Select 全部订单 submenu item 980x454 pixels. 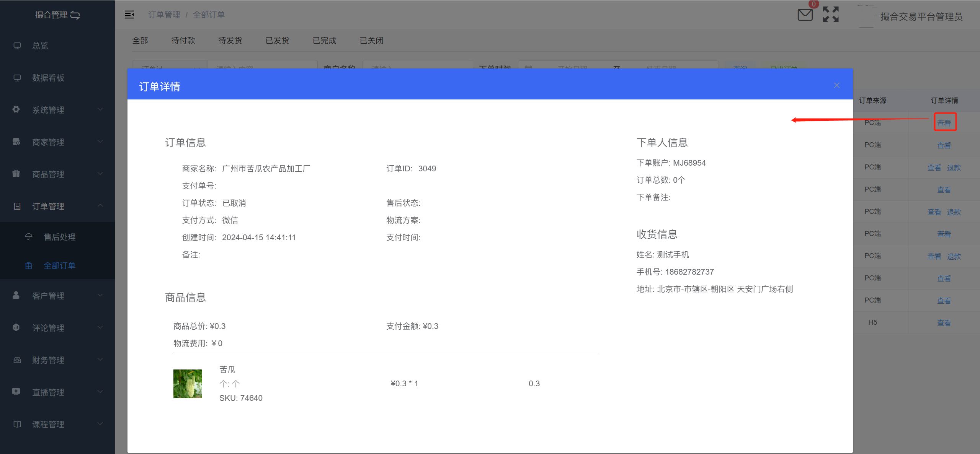(x=60, y=266)
